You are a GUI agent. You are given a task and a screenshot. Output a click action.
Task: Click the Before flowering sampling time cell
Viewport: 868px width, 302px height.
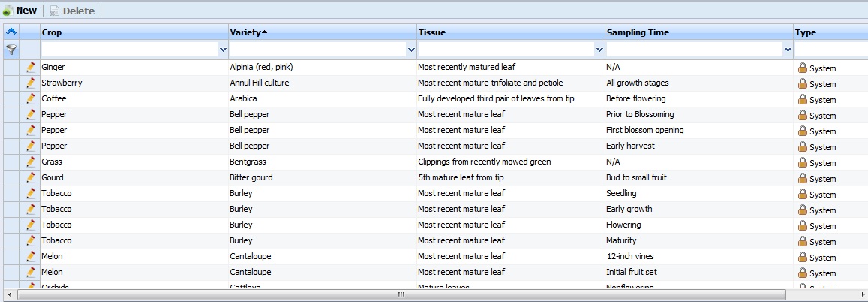698,98
